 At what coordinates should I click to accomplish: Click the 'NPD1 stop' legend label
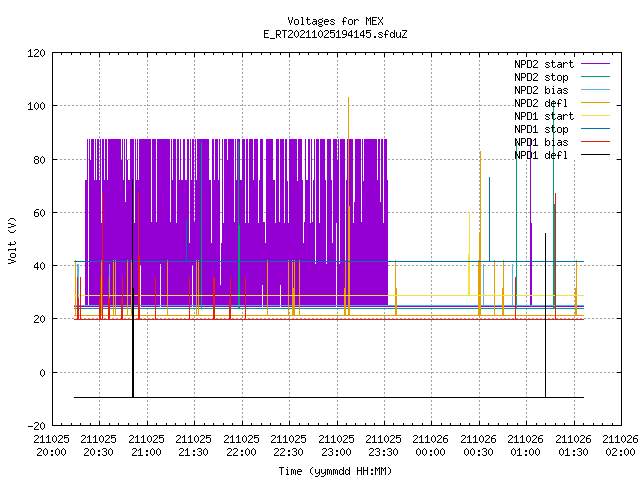(541, 129)
